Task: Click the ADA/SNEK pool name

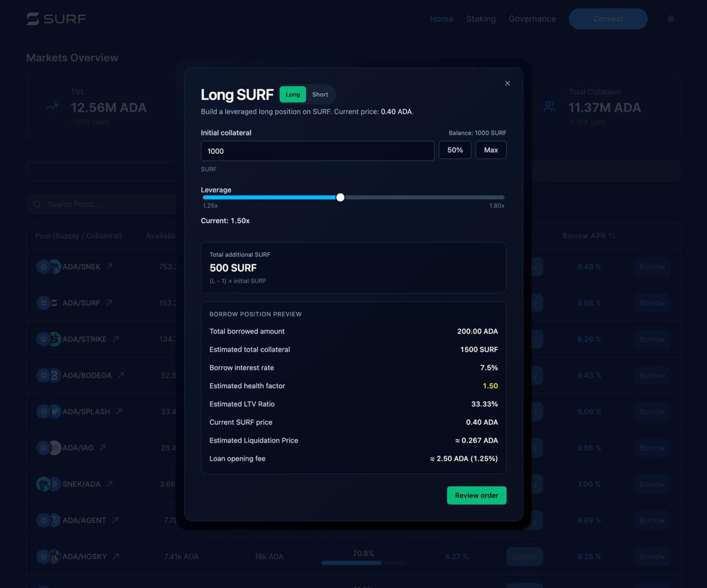Action: pyautogui.click(x=81, y=267)
